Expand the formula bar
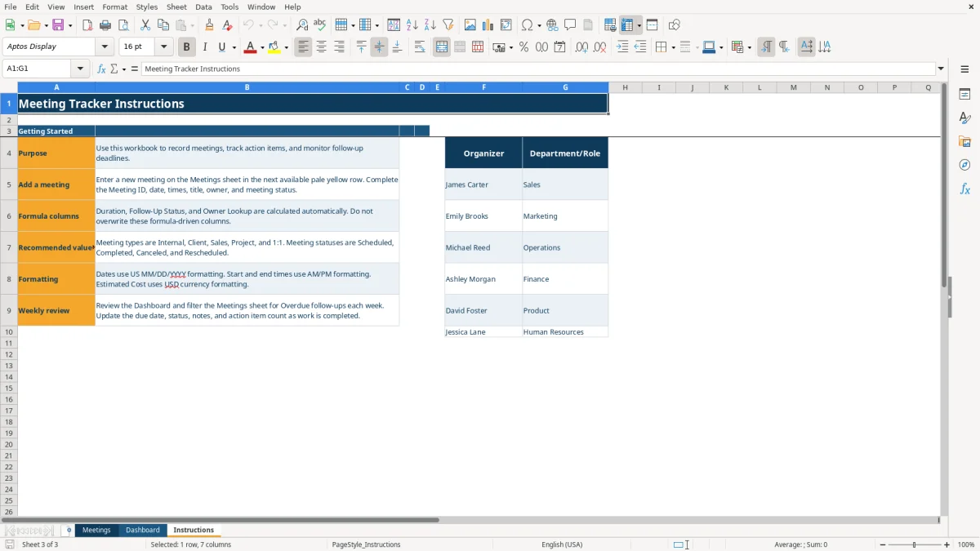 point(941,69)
